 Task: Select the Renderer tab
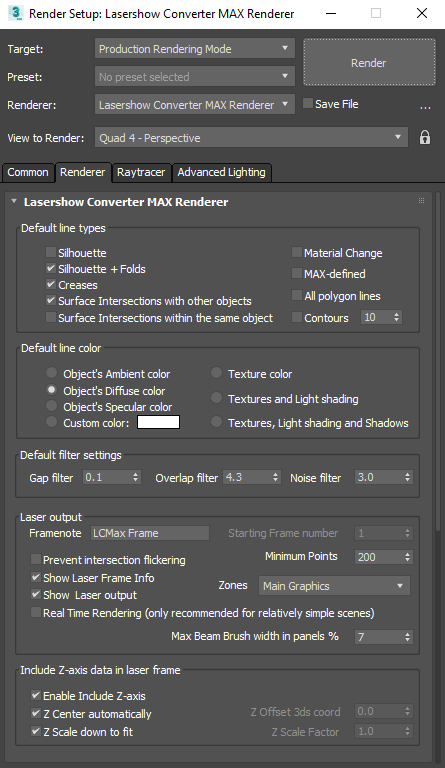tap(83, 172)
